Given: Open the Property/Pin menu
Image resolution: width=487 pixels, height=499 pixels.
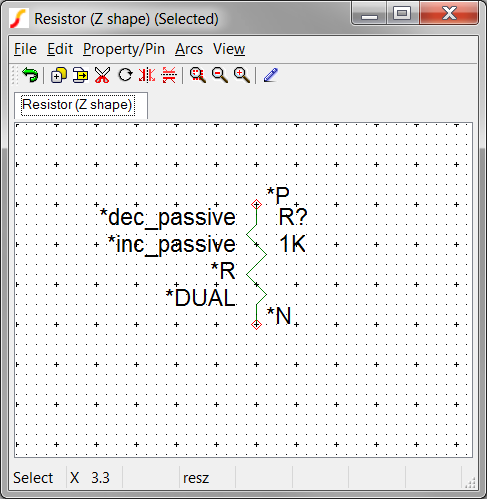Looking at the screenshot, I should [124, 49].
